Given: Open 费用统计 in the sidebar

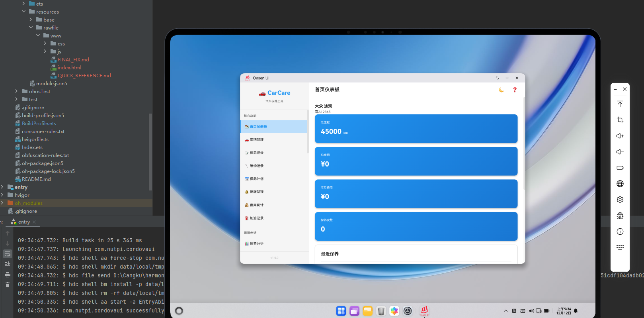Looking at the screenshot, I should [273, 205].
